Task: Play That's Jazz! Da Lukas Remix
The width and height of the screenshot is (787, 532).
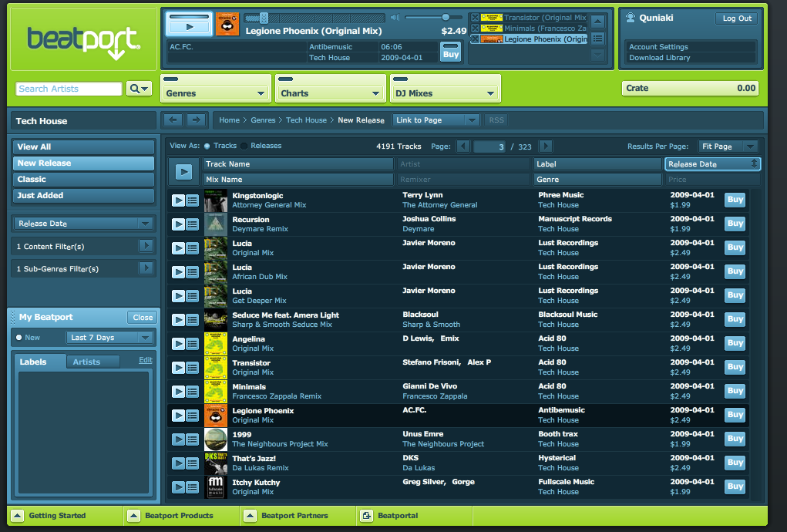Action: click(x=178, y=463)
